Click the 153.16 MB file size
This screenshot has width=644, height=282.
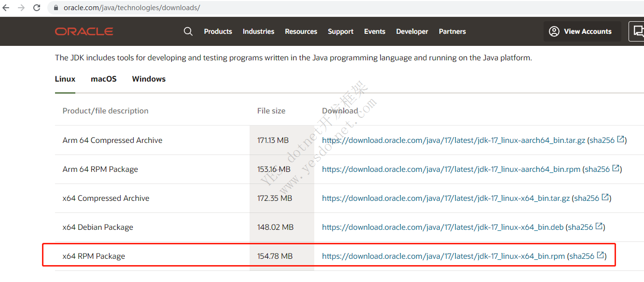pos(274,169)
